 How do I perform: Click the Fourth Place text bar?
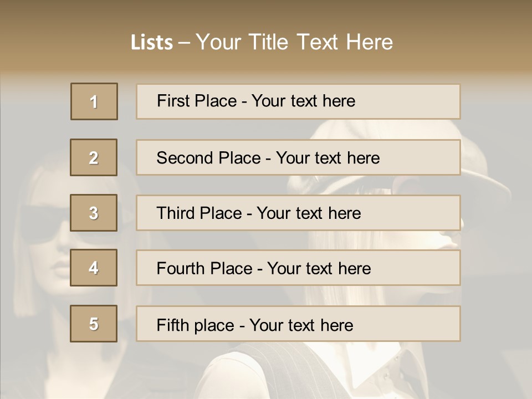coord(298,268)
